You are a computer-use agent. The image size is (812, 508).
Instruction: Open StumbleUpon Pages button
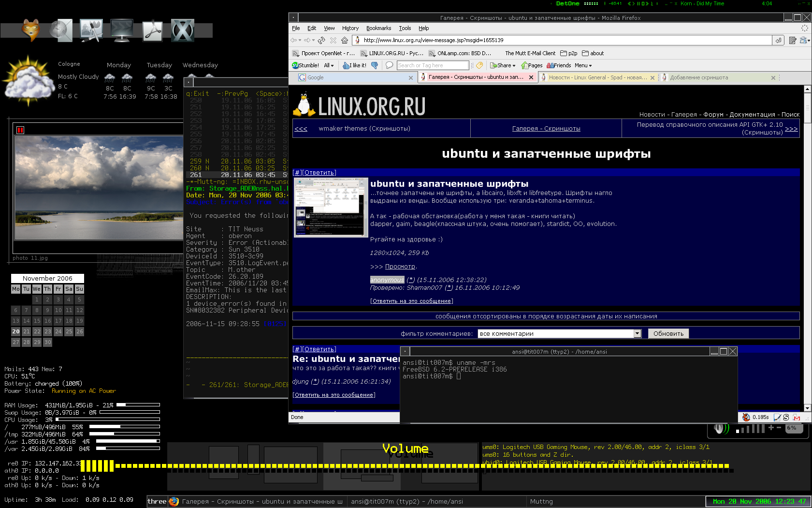pos(532,65)
